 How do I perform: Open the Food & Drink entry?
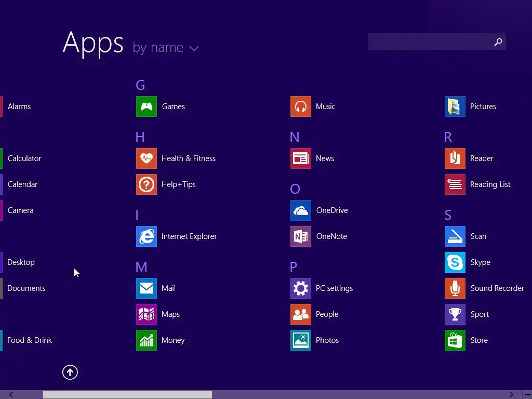(x=30, y=340)
